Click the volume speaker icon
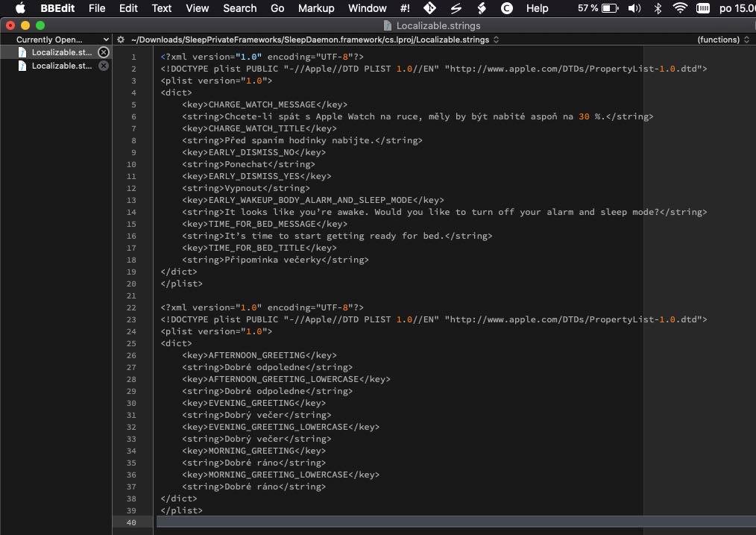Viewport: 756px width, 535px height. click(x=634, y=8)
